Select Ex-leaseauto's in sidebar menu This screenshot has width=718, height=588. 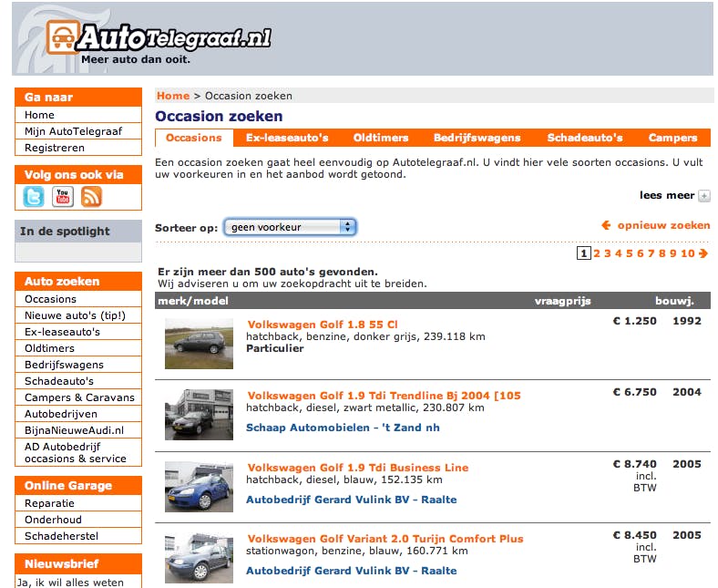pyautogui.click(x=78, y=332)
